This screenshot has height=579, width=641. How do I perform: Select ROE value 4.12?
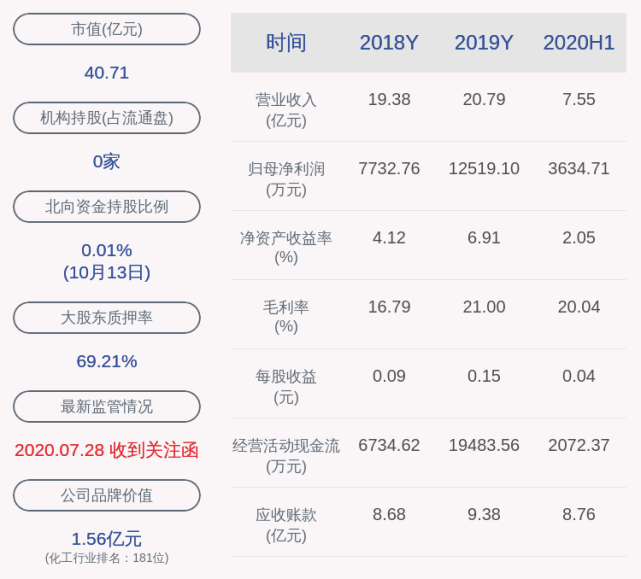click(389, 238)
